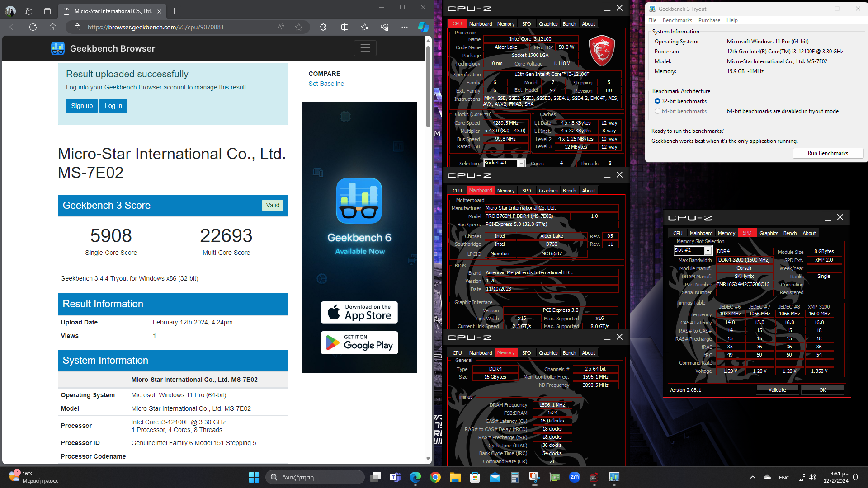Viewport: 868px width, 488px height.
Task: Click the Geekbench Browser logo
Action: click(x=103, y=48)
